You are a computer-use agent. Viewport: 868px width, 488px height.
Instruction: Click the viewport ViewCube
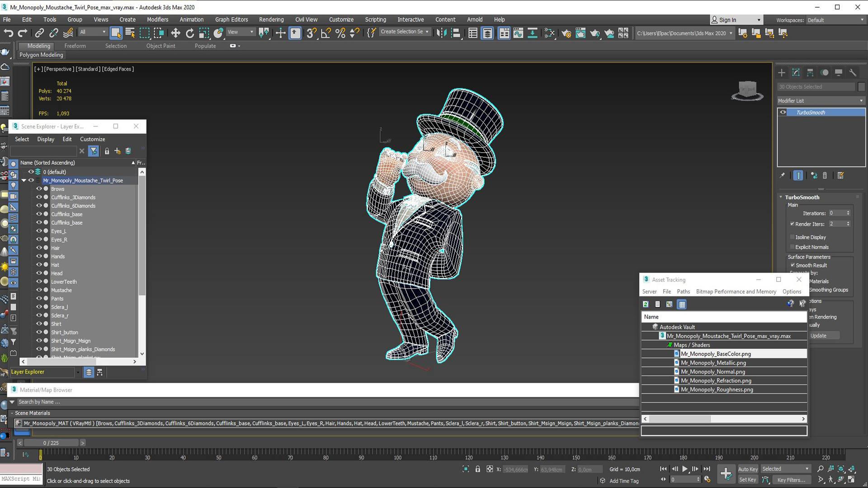tap(747, 91)
